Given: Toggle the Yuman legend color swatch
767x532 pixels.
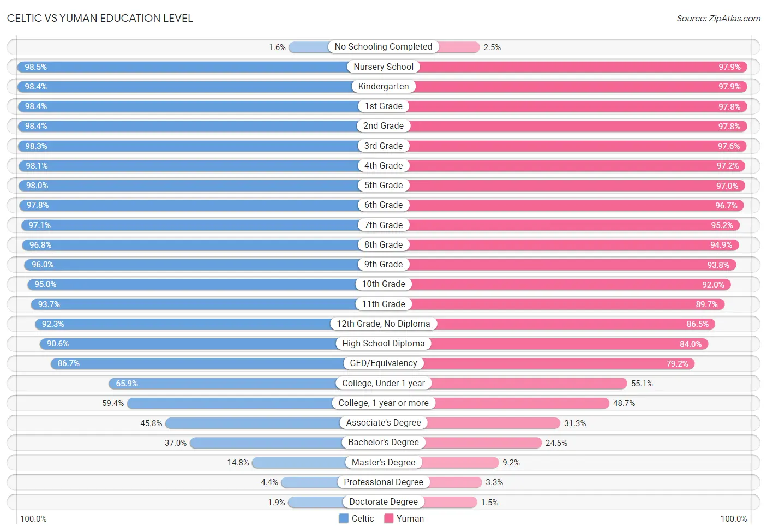Looking at the screenshot, I should click(388, 518).
